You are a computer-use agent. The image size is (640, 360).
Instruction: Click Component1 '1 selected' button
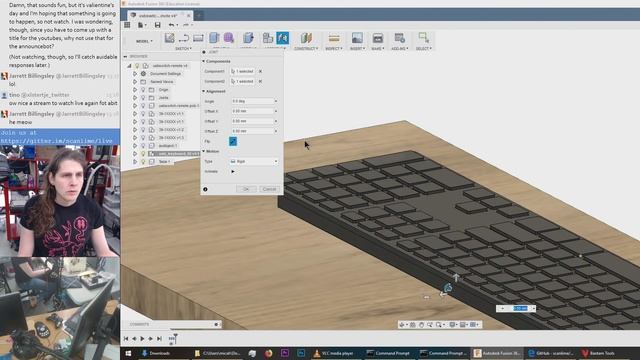tap(242, 71)
